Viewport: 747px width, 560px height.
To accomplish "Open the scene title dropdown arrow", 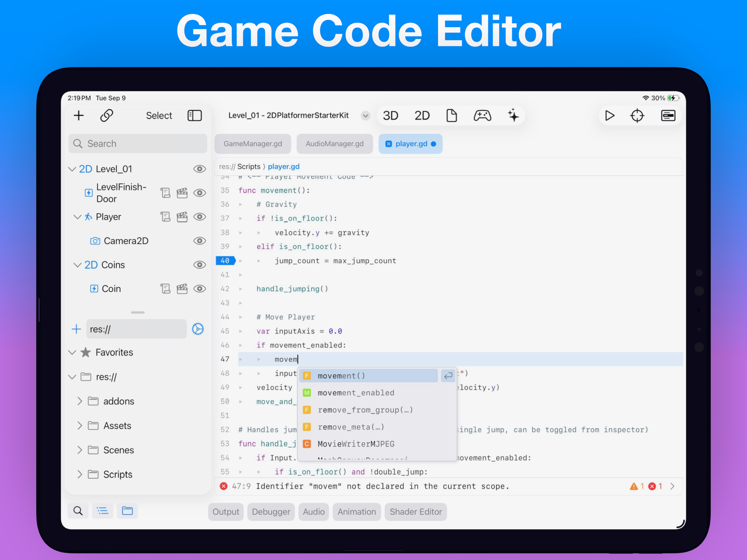I will (x=365, y=116).
